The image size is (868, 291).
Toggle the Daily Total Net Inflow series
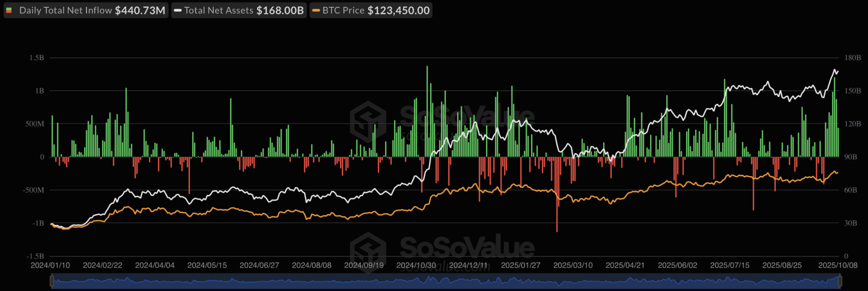point(65,10)
